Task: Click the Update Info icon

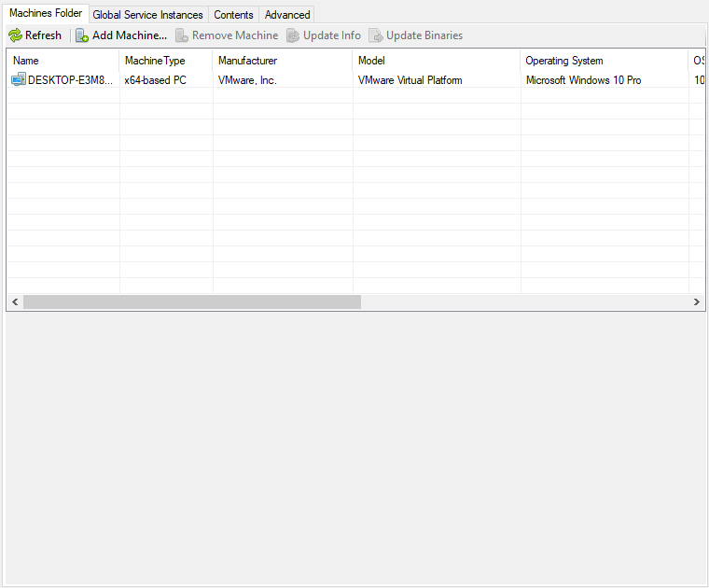Action: [293, 35]
